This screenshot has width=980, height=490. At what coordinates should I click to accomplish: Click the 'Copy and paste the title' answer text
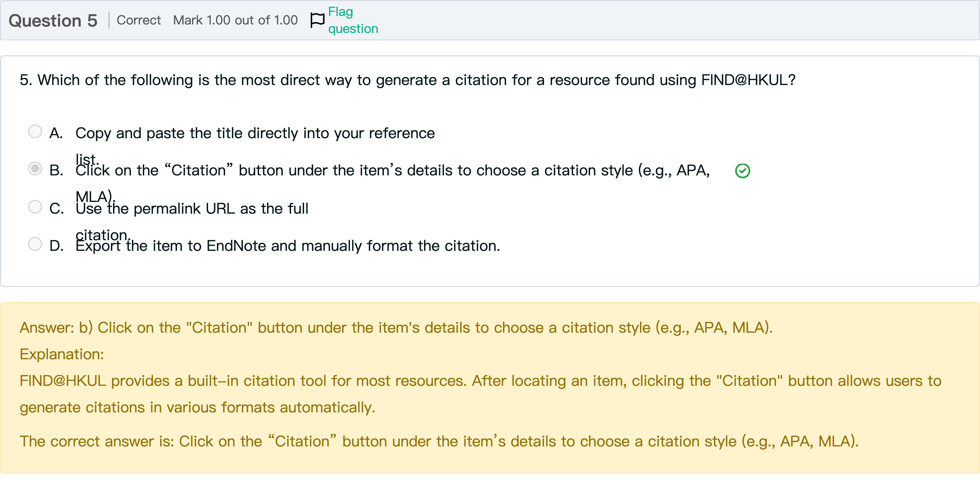(255, 133)
